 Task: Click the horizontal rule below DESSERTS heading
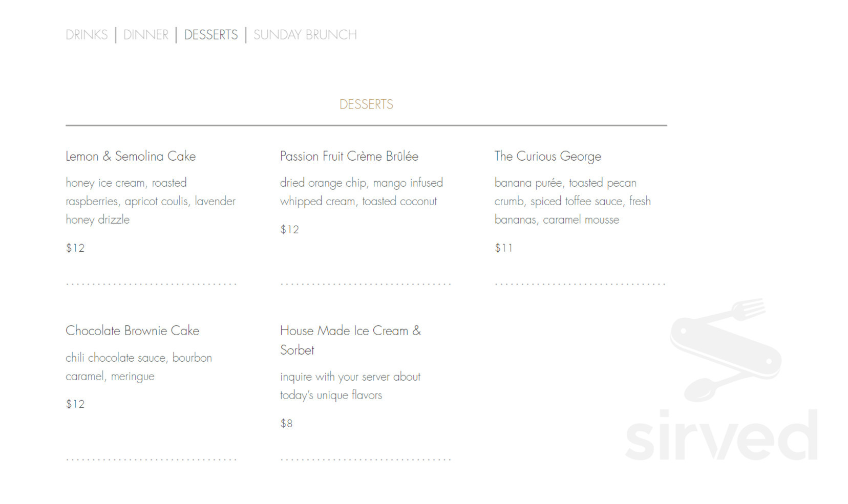tap(367, 124)
